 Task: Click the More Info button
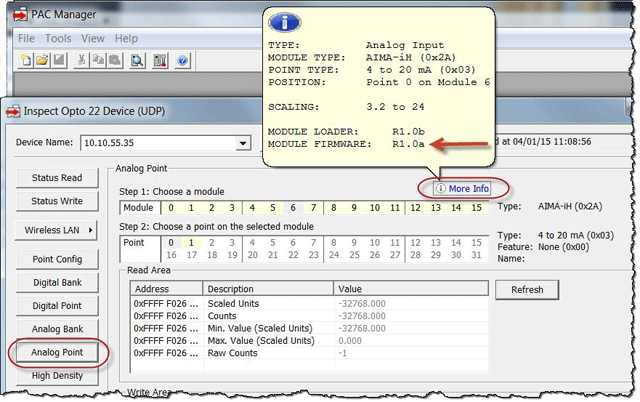(462, 189)
